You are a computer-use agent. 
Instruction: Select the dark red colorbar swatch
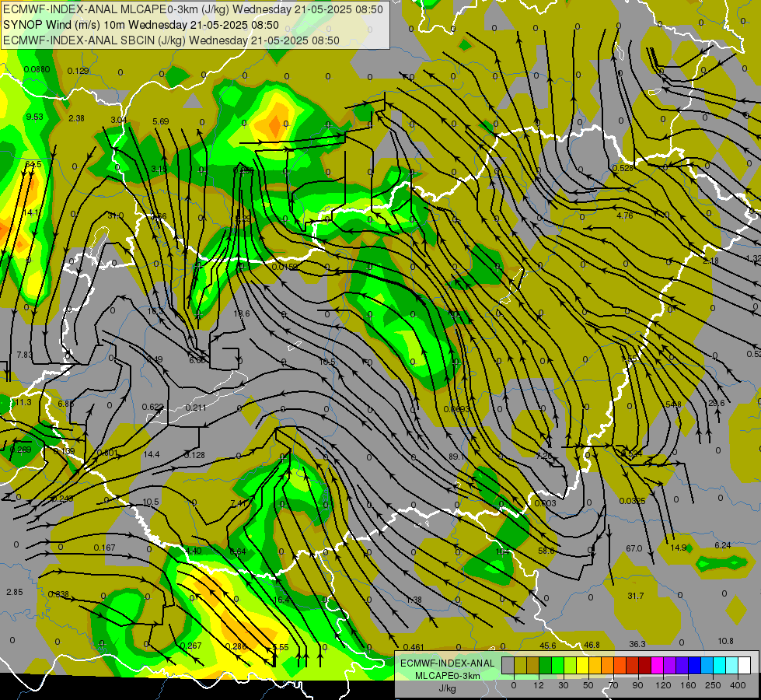tap(645, 666)
